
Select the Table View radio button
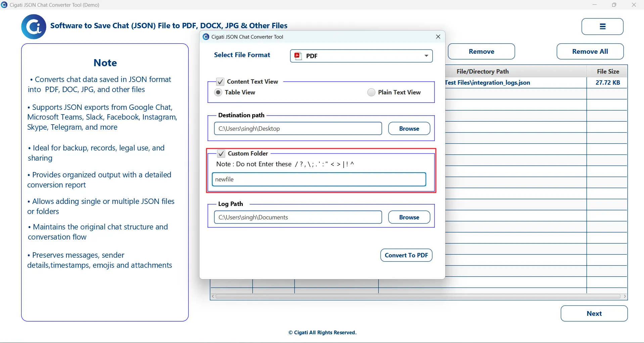218,92
